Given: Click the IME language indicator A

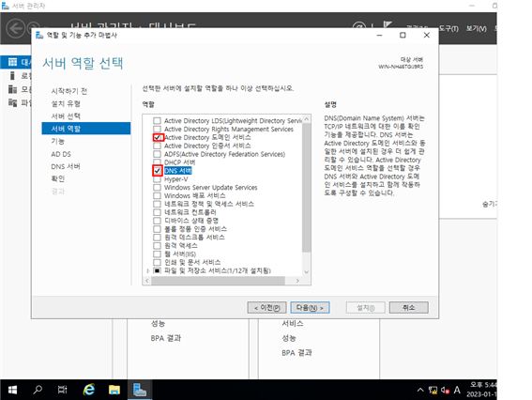Looking at the screenshot, I should [x=457, y=391].
